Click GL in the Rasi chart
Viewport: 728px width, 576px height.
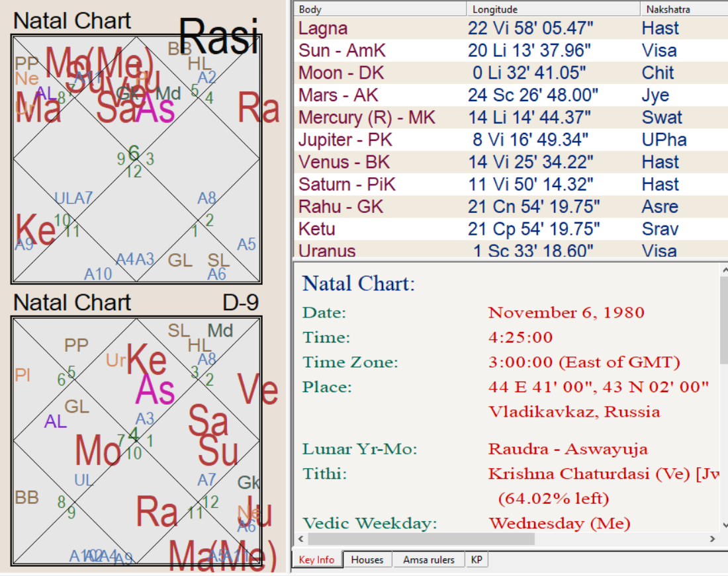tap(180, 260)
